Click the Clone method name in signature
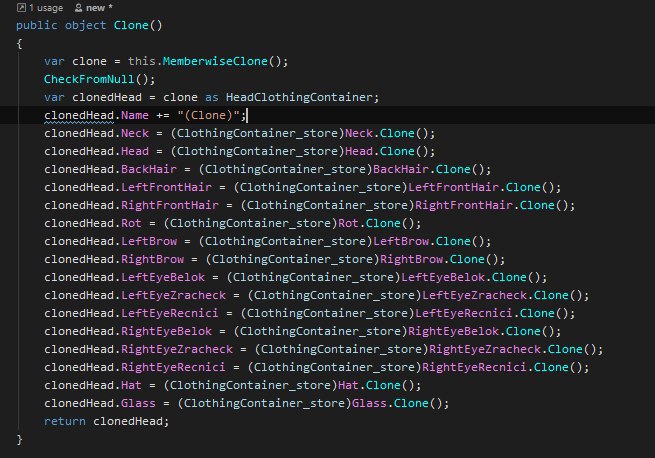The height and width of the screenshot is (458, 655). 131,25
